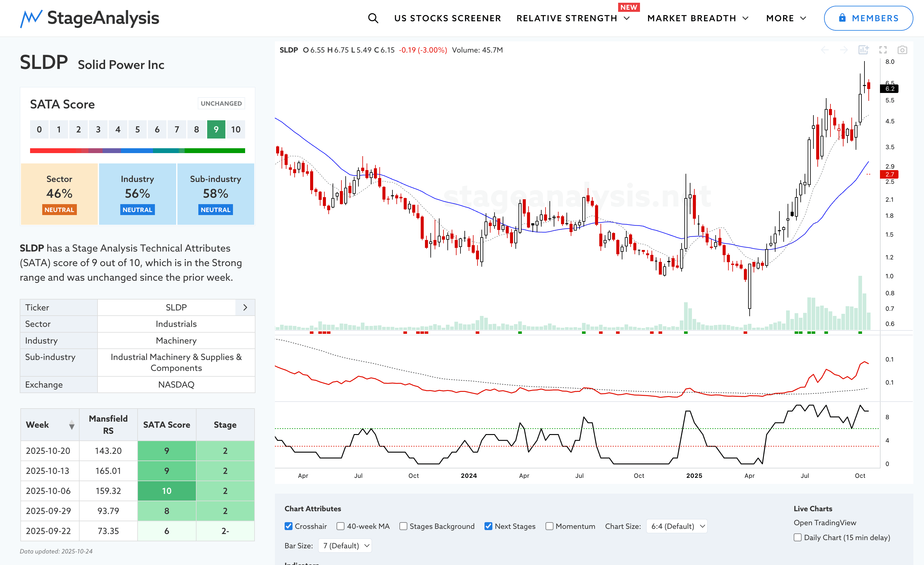Select SATA score box 9
924x565 pixels.
216,129
